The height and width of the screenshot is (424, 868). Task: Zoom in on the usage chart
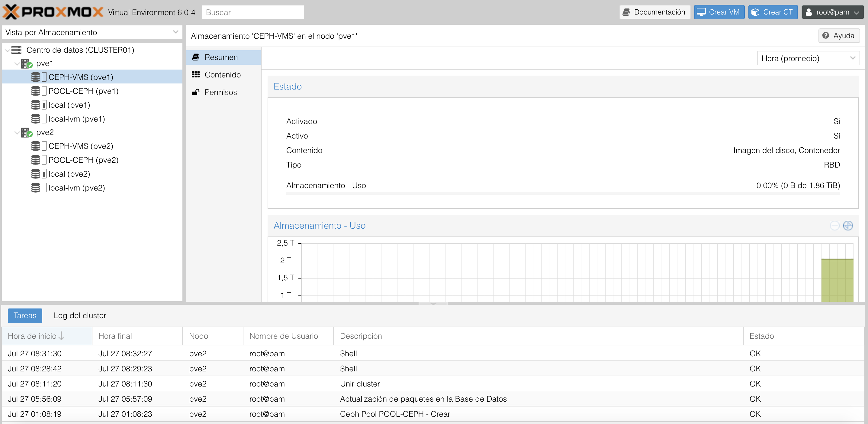(x=848, y=225)
